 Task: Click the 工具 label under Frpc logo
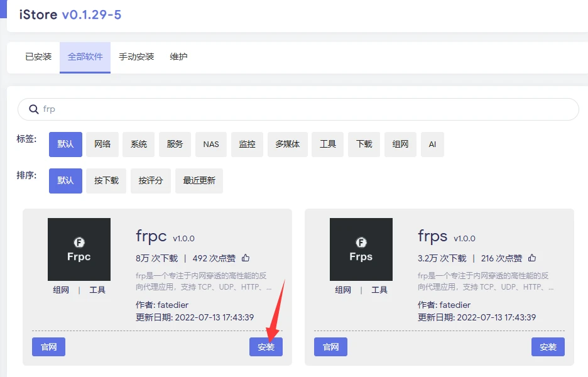click(x=97, y=290)
